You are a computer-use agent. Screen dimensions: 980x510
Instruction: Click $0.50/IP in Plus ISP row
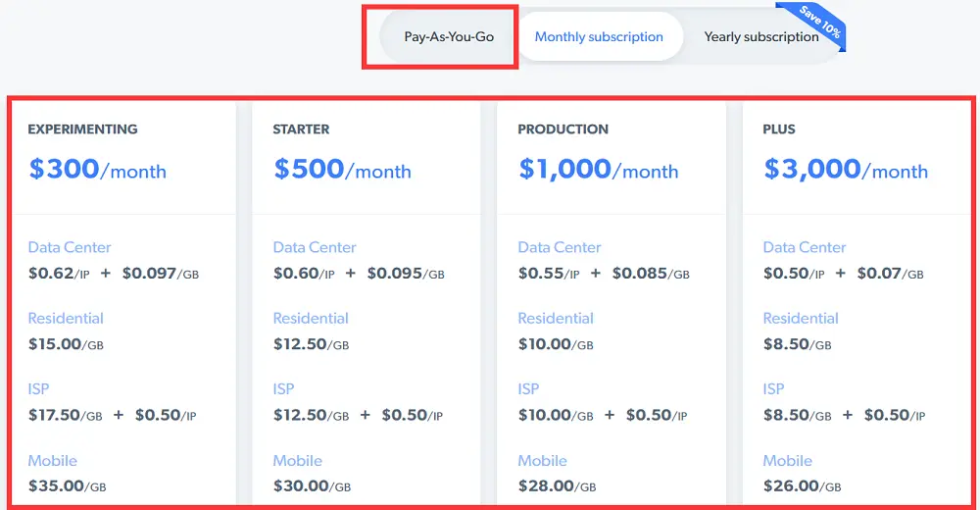pos(895,415)
